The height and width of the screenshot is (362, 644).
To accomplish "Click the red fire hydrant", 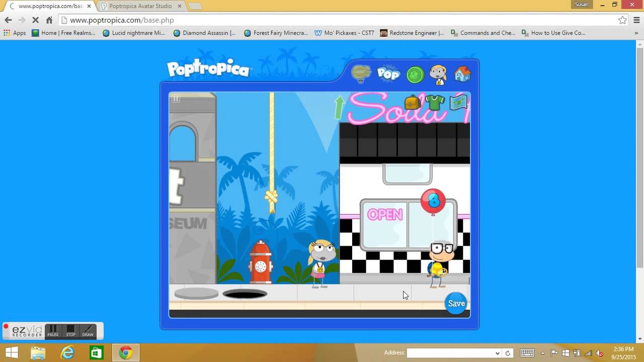I will point(261,262).
